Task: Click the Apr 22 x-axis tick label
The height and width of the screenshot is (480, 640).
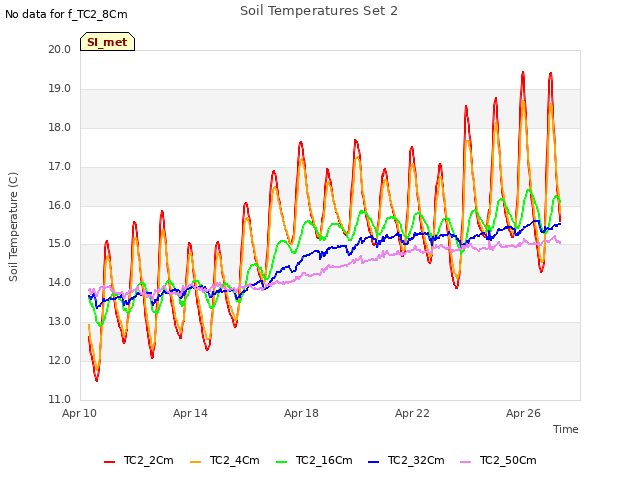Action: [412, 413]
